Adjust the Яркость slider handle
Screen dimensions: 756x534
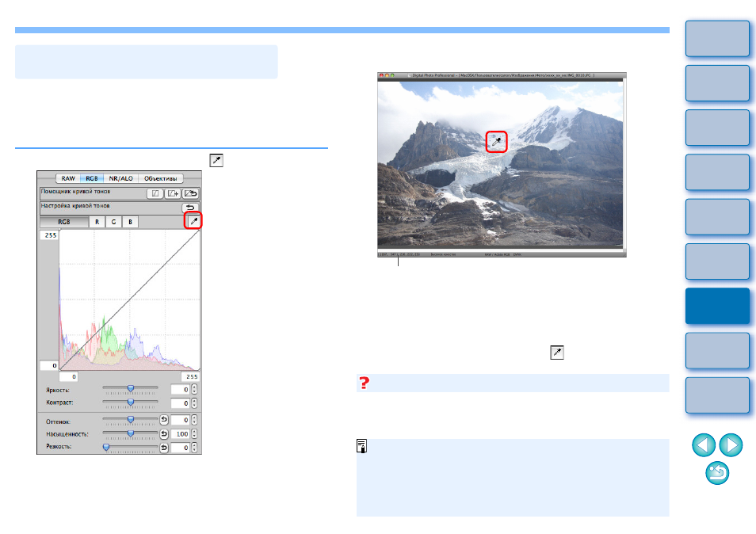click(x=130, y=388)
